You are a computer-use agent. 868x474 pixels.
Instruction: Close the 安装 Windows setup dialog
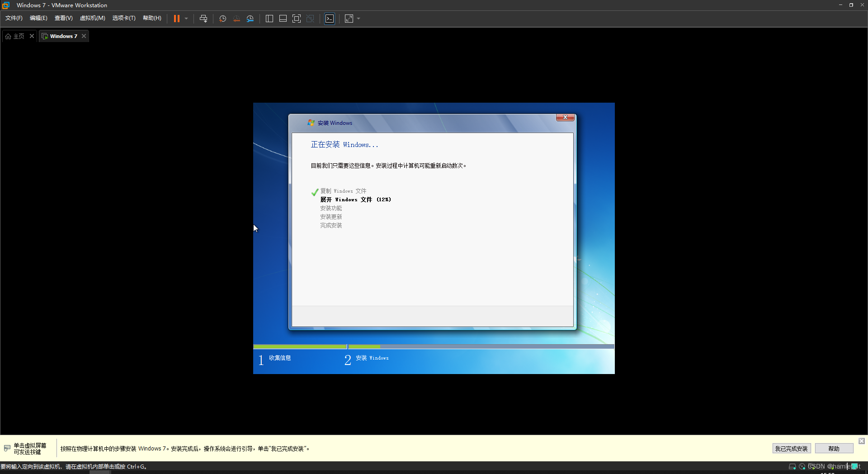point(566,117)
